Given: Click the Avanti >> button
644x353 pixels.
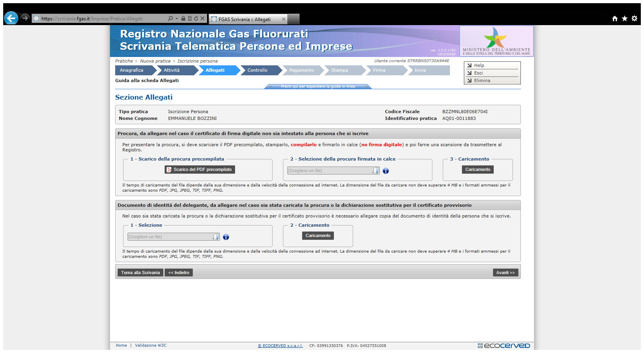Looking at the screenshot, I should 505,273.
